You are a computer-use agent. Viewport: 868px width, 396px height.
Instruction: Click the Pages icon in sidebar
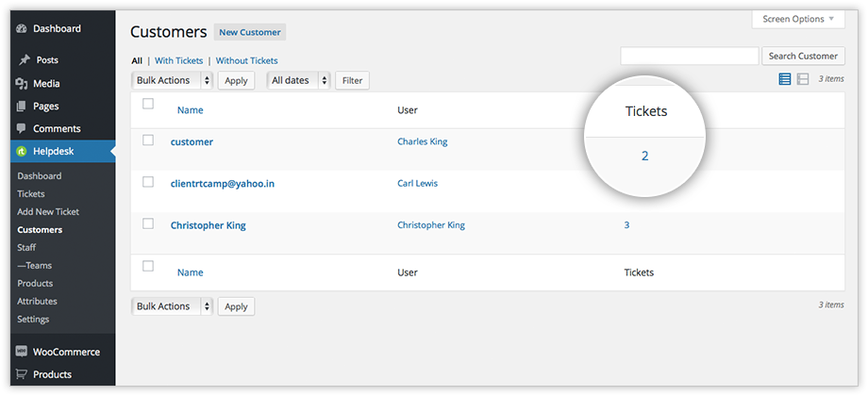tap(22, 107)
